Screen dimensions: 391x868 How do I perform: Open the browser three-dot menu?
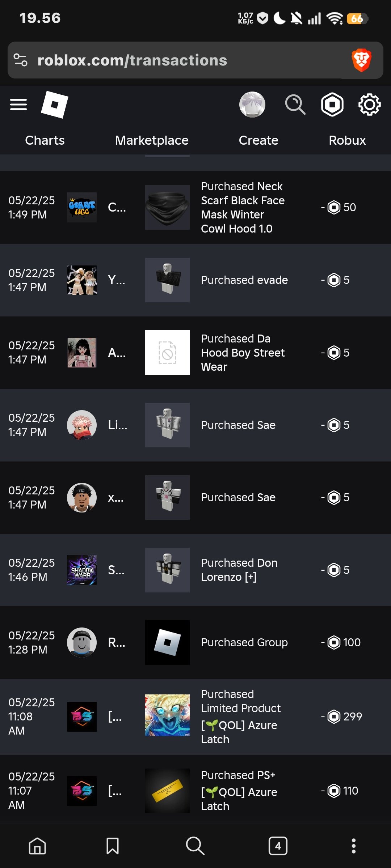(x=354, y=846)
